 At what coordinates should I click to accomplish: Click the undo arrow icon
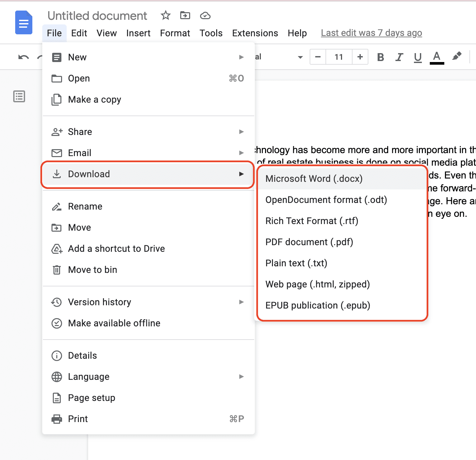pos(22,57)
